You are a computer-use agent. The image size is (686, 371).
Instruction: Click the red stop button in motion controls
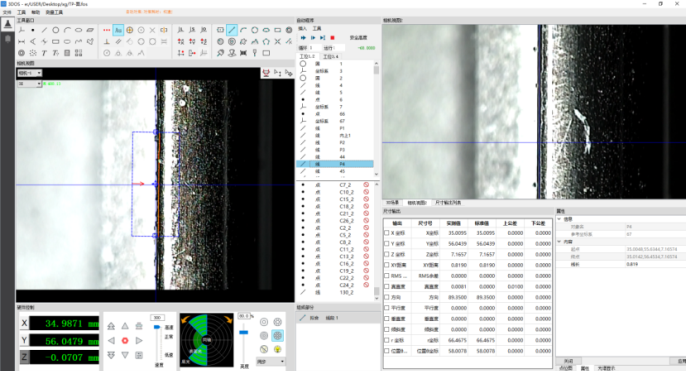(x=125, y=340)
